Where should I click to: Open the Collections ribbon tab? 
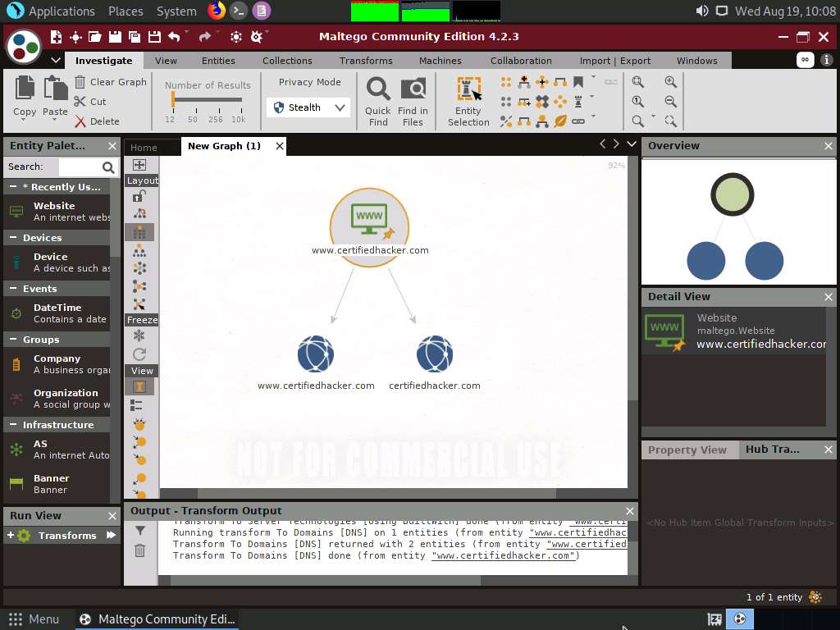[x=287, y=61]
